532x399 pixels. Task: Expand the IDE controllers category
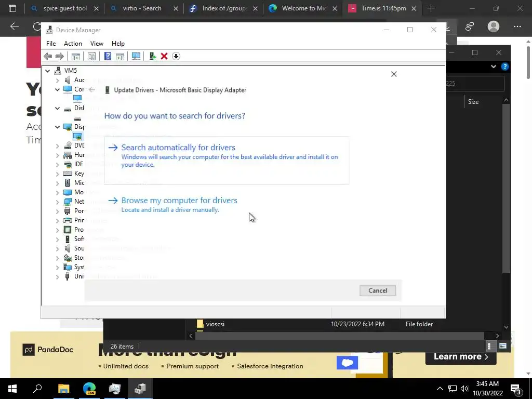tap(57, 164)
